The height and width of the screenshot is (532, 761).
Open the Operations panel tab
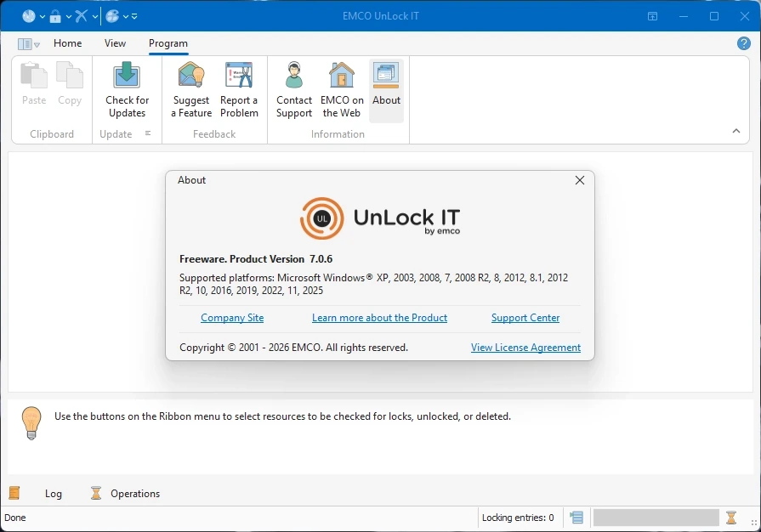tap(135, 494)
